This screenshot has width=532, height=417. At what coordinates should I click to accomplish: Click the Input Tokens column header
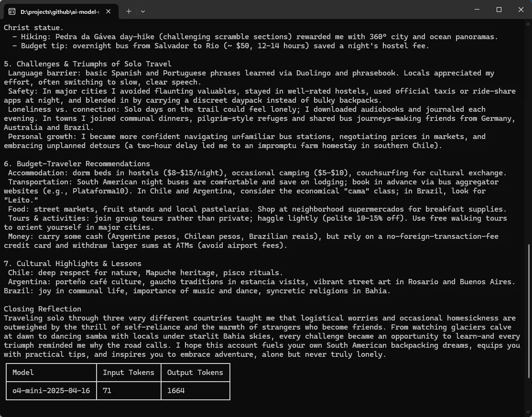(x=129, y=372)
